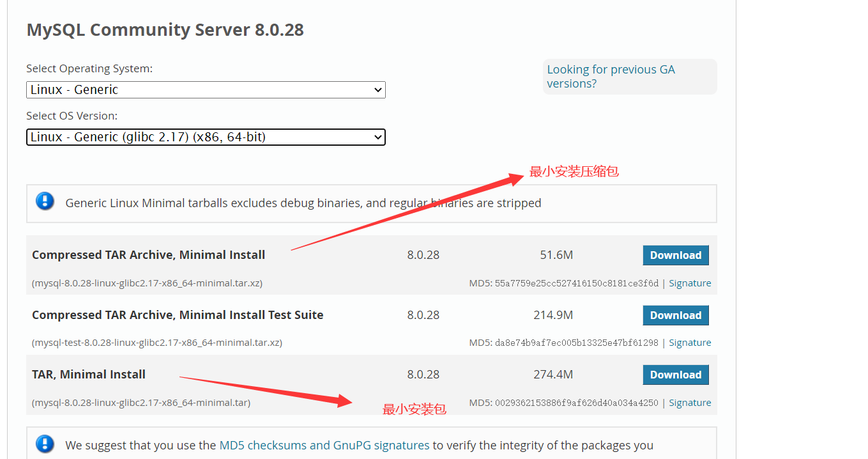The height and width of the screenshot is (459, 868).
Task: Open the Select Operating System dropdown
Action: [206, 89]
